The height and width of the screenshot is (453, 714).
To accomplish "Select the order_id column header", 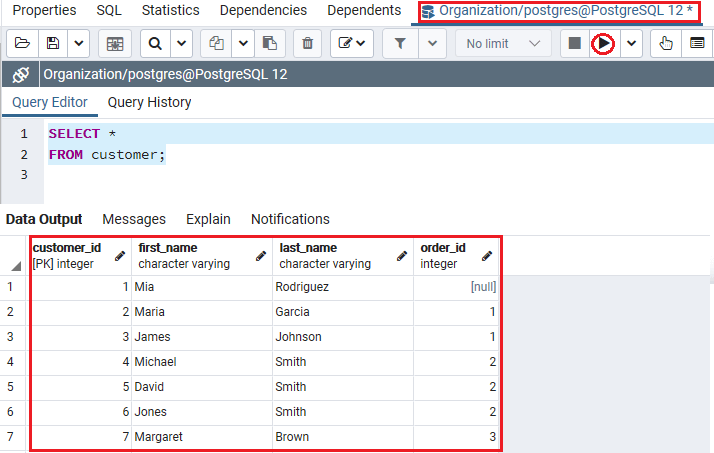I will [456, 256].
